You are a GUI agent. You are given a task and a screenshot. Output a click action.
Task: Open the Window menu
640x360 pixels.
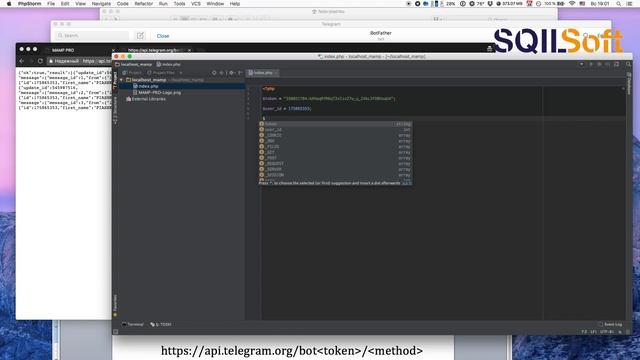pyautogui.click(x=215, y=4)
